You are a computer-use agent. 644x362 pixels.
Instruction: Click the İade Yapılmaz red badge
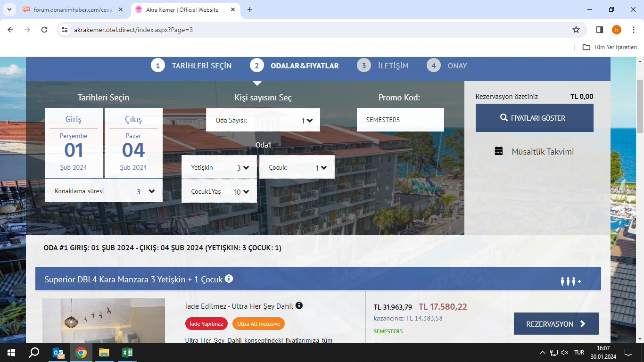pyautogui.click(x=206, y=324)
